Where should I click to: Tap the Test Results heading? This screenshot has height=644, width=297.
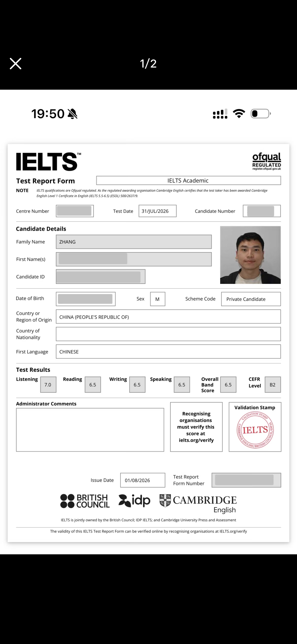click(x=33, y=370)
